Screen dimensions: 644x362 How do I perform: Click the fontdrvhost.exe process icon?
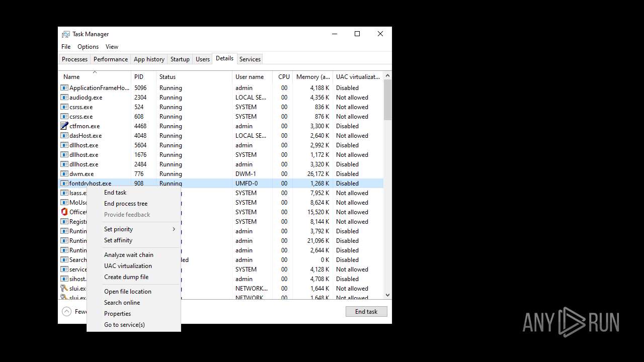coord(64,184)
